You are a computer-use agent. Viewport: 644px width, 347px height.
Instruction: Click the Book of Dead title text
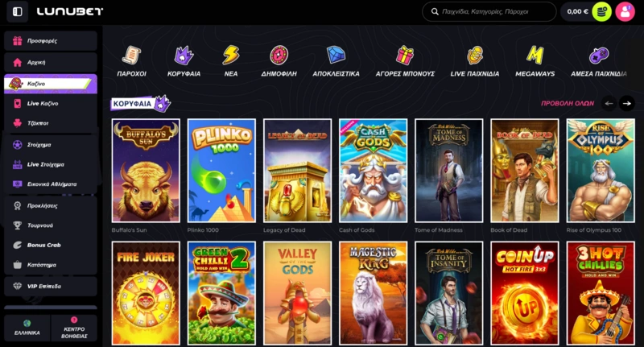coord(509,230)
